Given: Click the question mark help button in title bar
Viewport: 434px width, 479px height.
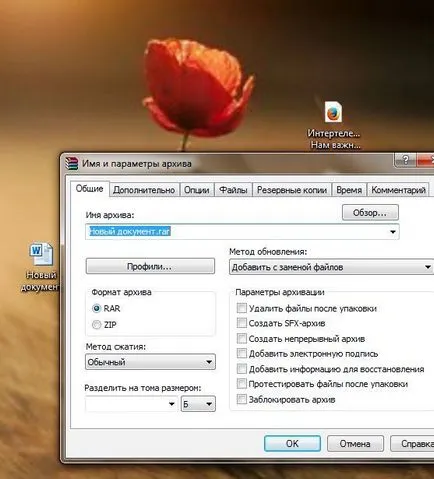Looking at the screenshot, I should (405, 160).
